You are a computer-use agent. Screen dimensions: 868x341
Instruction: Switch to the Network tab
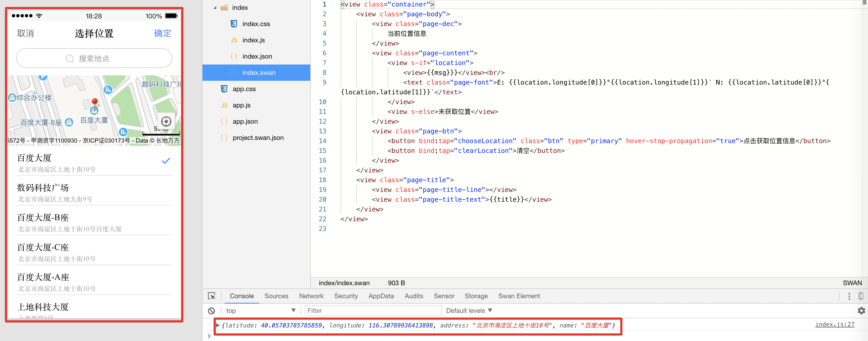[311, 296]
